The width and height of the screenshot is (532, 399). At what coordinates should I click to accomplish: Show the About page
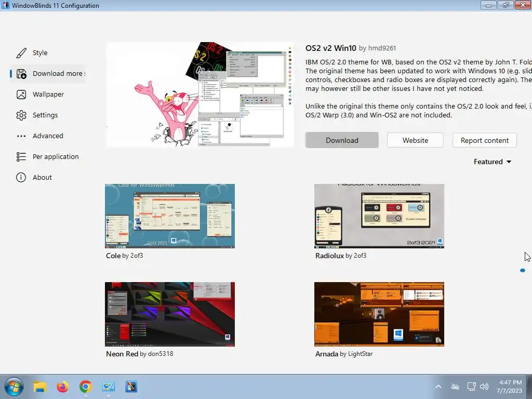(x=47, y=178)
